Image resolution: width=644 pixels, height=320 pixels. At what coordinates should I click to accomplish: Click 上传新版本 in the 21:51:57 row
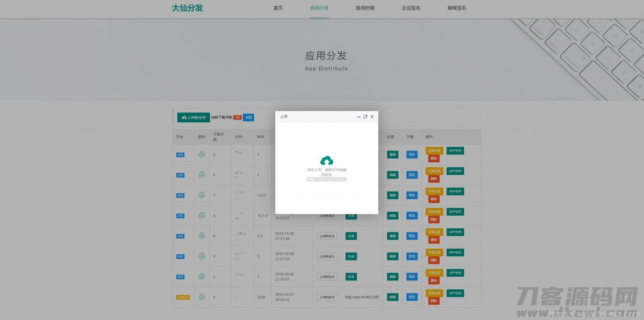pos(327,277)
